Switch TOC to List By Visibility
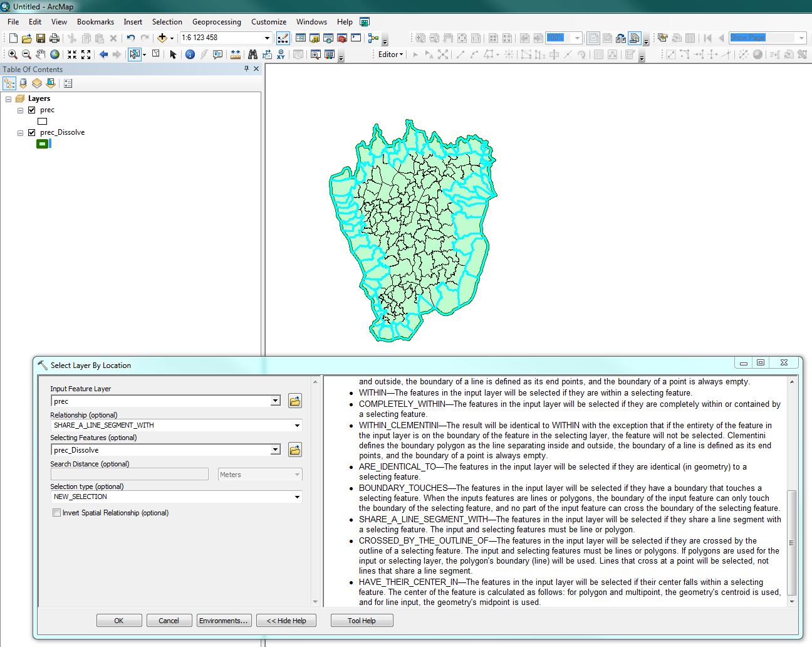 [x=37, y=83]
